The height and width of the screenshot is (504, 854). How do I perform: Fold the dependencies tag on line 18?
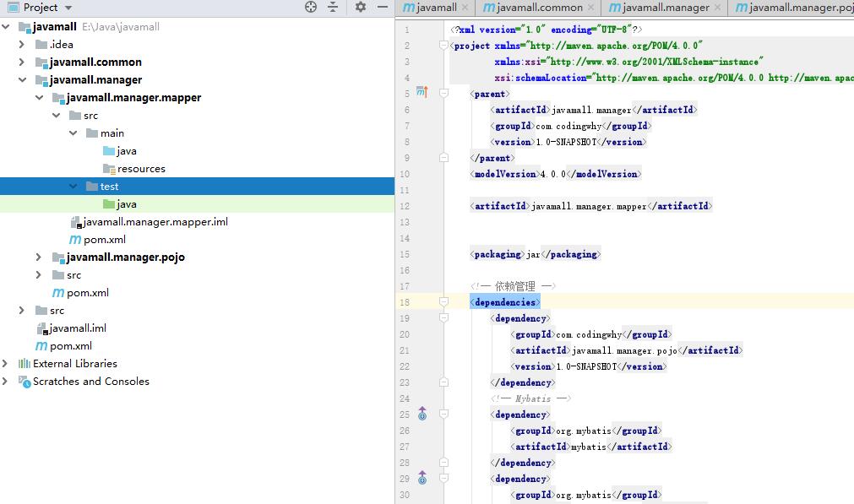click(x=443, y=302)
